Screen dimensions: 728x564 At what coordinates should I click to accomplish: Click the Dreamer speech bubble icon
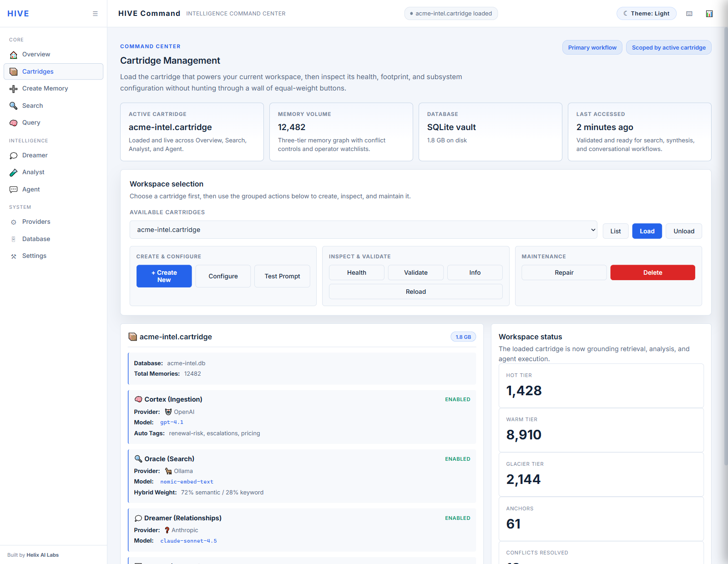pyautogui.click(x=14, y=156)
